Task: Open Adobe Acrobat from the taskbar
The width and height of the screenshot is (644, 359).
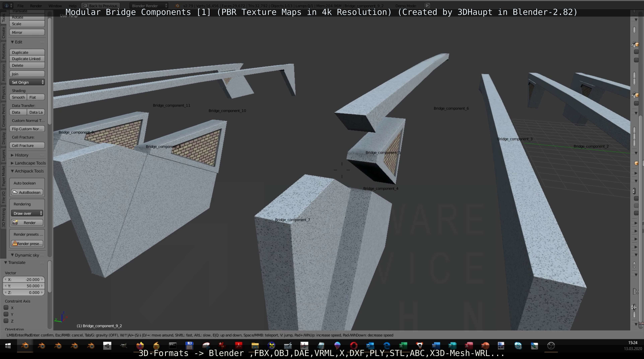Action: click(238, 346)
